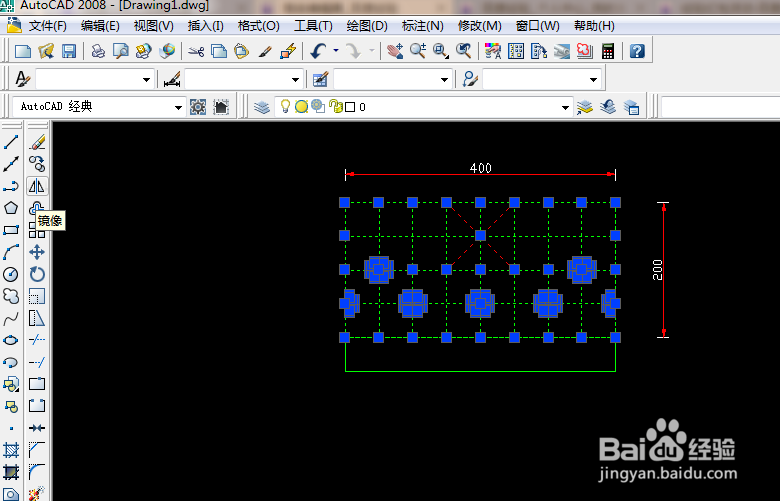The height and width of the screenshot is (501, 780).
Task: Select the Chamfer tool
Action: click(x=37, y=450)
